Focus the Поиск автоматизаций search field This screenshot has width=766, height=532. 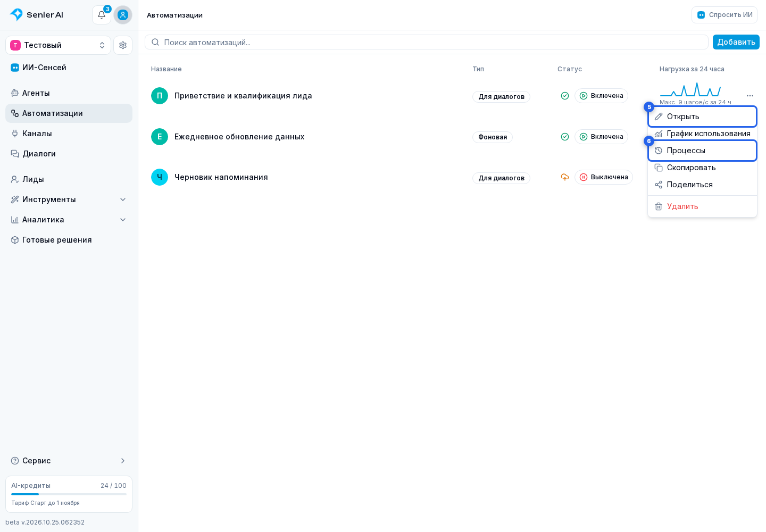pyautogui.click(x=427, y=42)
